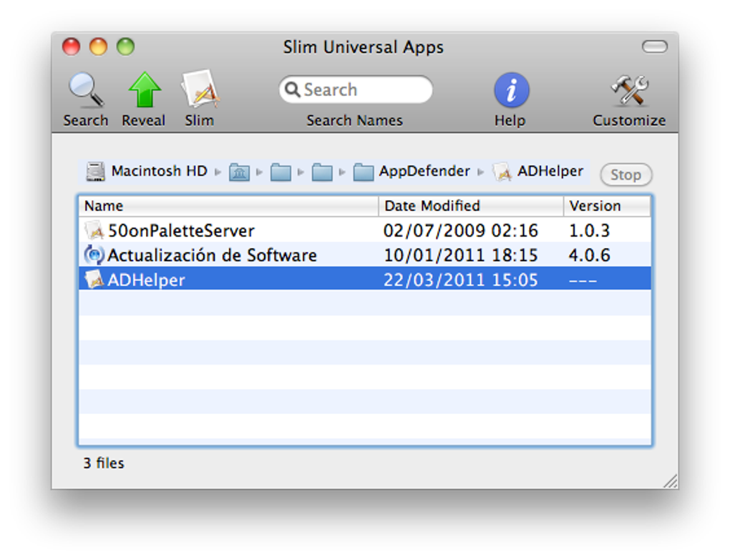730x560 pixels.
Task: Click version 4.0.6 cell
Action: pyautogui.click(x=590, y=255)
